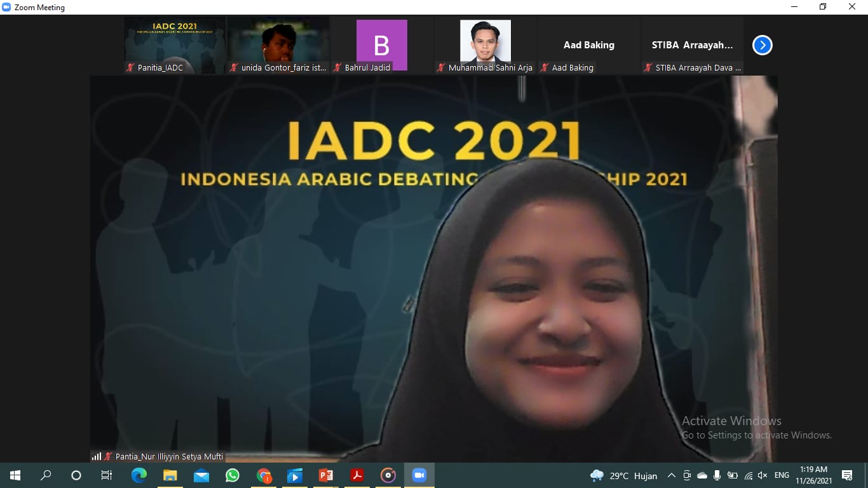Show next participants with blue arrow button

coord(762,45)
